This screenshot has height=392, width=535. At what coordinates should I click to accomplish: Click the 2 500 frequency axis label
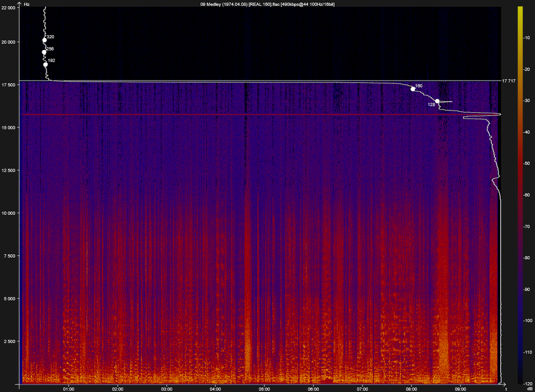(9, 341)
